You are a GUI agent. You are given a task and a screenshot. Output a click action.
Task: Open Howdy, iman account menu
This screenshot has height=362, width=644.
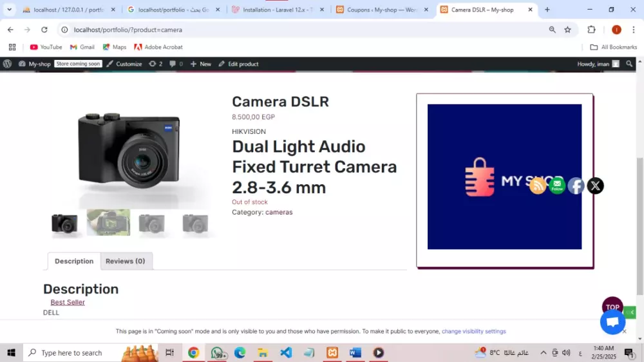pos(598,64)
